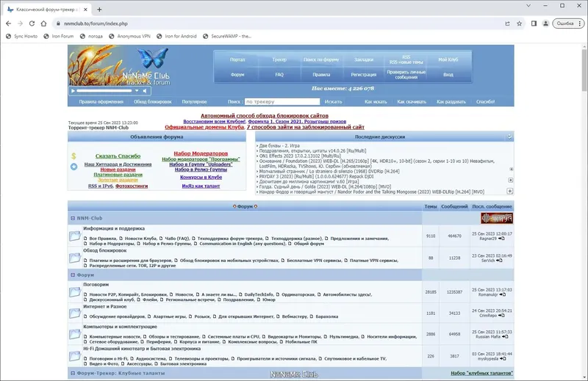Click the folder icon for Hi-Fi Домашний кинотеатр

coord(75,356)
